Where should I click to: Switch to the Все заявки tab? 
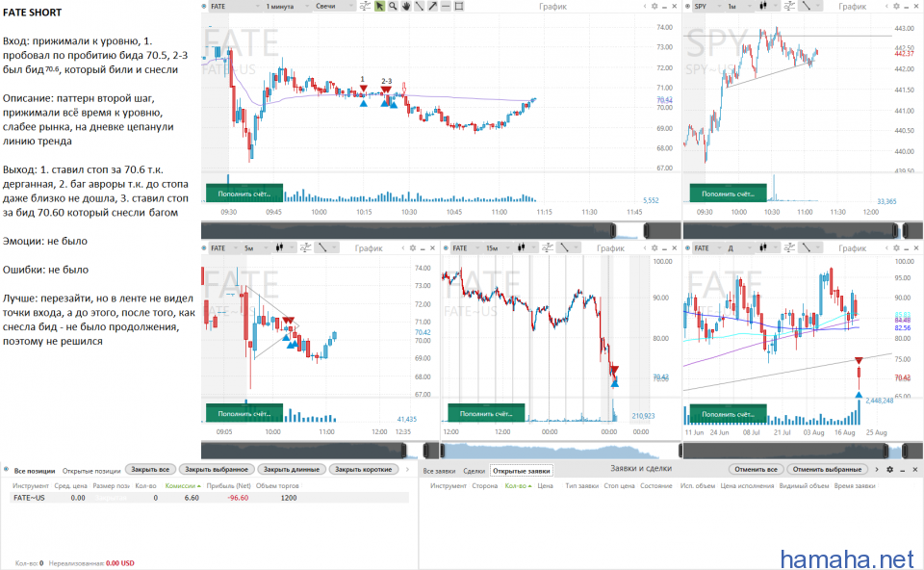click(x=439, y=471)
